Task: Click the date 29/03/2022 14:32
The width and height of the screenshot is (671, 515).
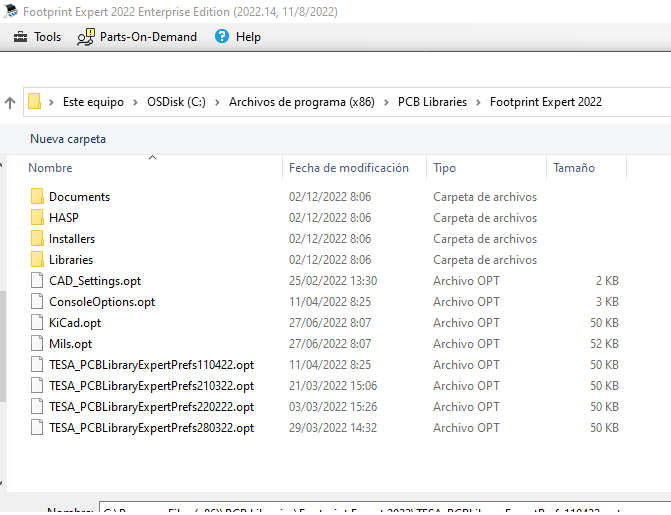Action: [x=333, y=428]
